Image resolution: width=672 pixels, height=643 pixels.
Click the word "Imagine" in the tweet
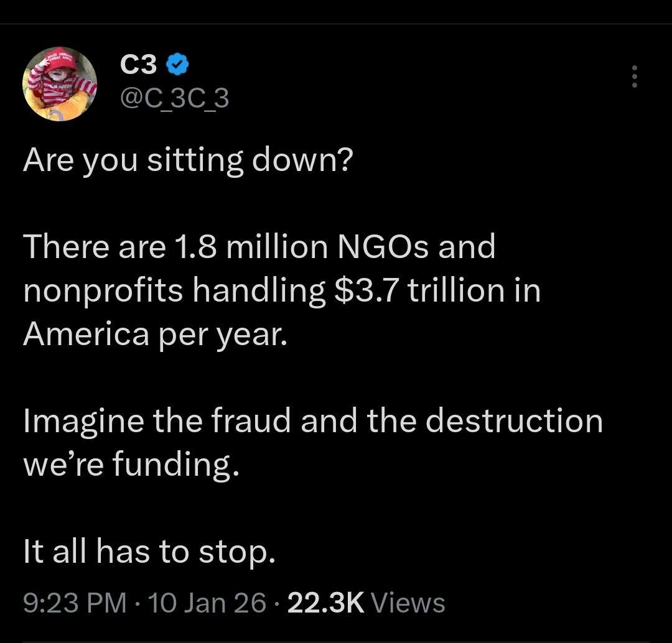click(x=84, y=421)
